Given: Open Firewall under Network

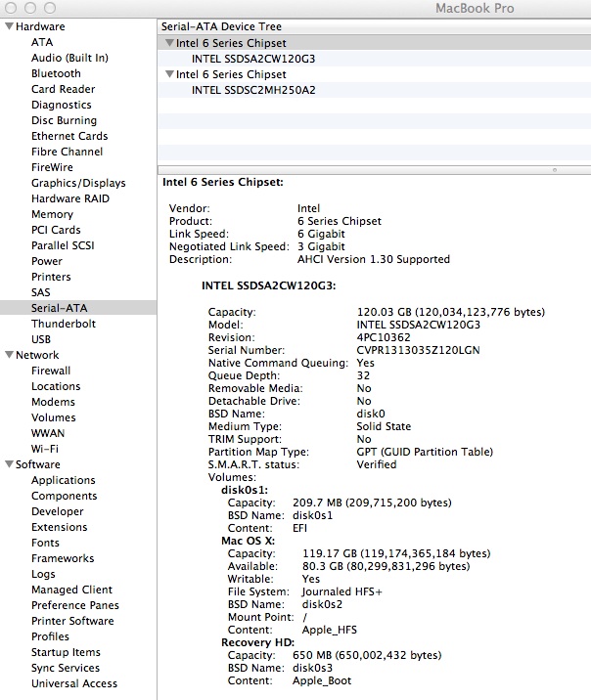Looking at the screenshot, I should [x=51, y=371].
